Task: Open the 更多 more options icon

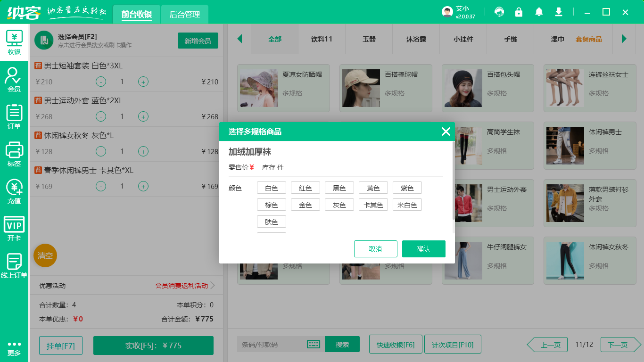Action: pos(14,348)
